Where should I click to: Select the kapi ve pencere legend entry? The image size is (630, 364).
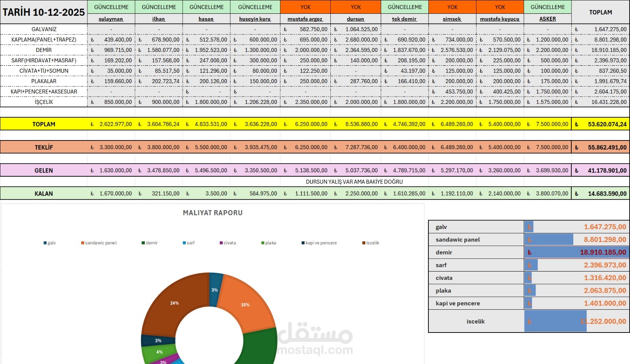coord(319,243)
